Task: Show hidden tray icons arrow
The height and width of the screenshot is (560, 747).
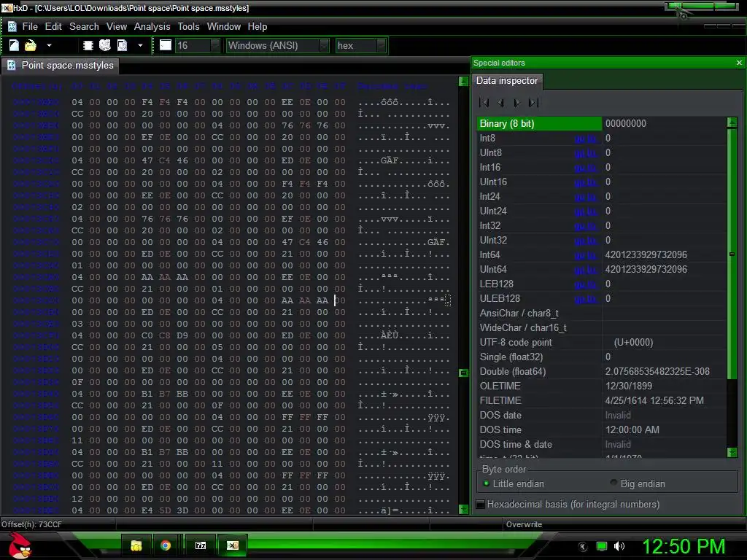Action: coord(583,547)
